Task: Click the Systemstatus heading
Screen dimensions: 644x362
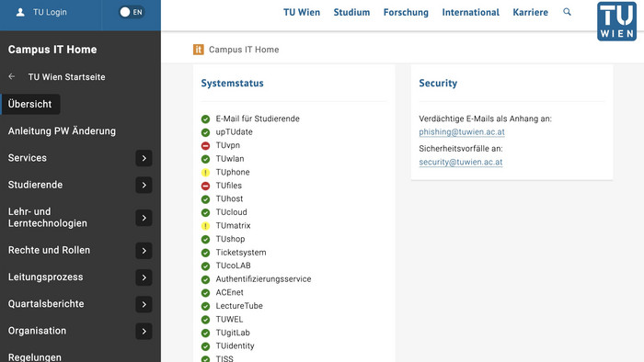Action: pyautogui.click(x=232, y=84)
